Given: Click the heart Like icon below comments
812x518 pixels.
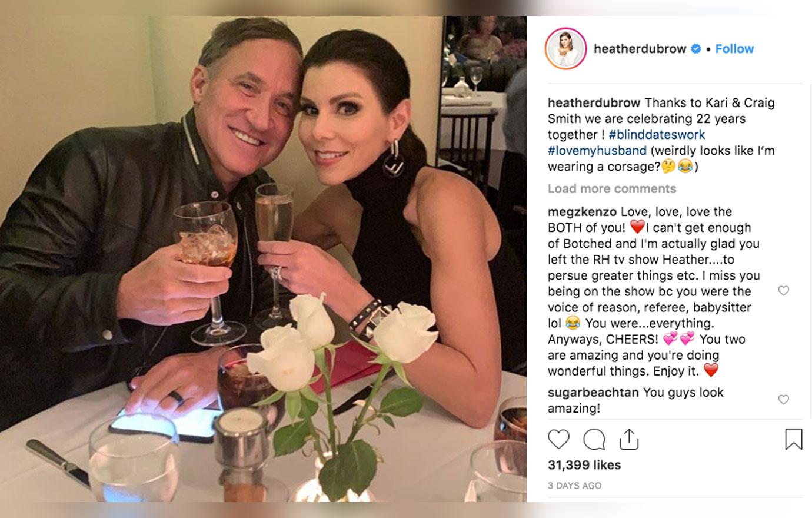Looking at the screenshot, I should point(558,439).
